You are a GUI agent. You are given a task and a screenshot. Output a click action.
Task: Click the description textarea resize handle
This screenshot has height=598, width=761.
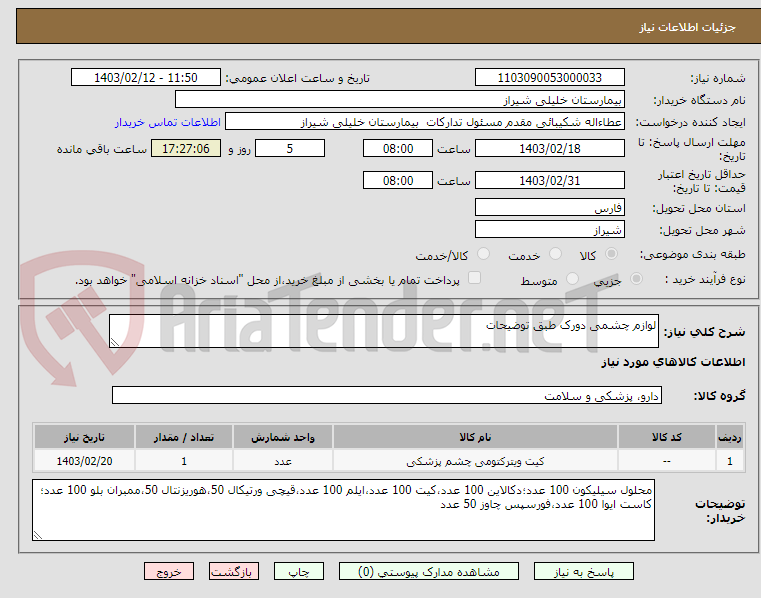pos(115,342)
